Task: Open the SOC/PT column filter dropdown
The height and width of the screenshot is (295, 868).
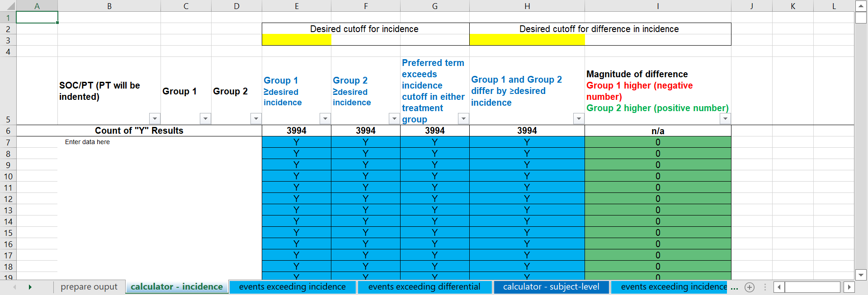Action: coord(155,119)
